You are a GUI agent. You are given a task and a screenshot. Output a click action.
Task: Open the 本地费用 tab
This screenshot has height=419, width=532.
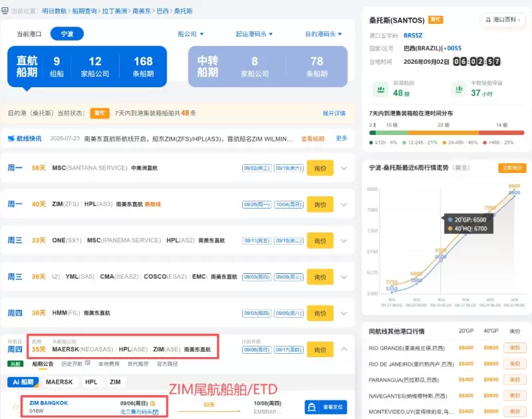pyautogui.click(x=108, y=364)
